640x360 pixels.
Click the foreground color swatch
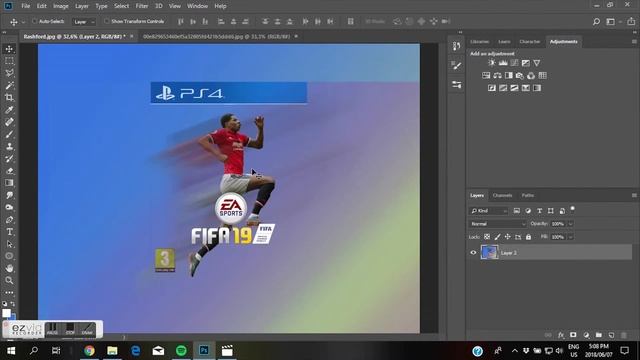(x=7, y=313)
